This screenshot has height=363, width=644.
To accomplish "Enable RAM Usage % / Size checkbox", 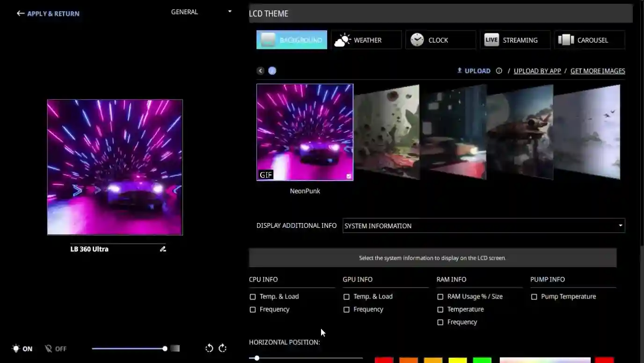I will tap(440, 297).
